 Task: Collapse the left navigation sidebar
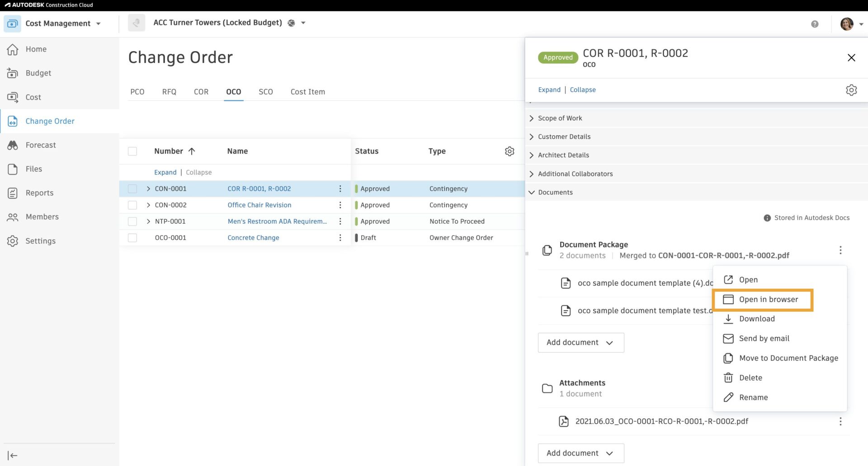tap(13, 456)
